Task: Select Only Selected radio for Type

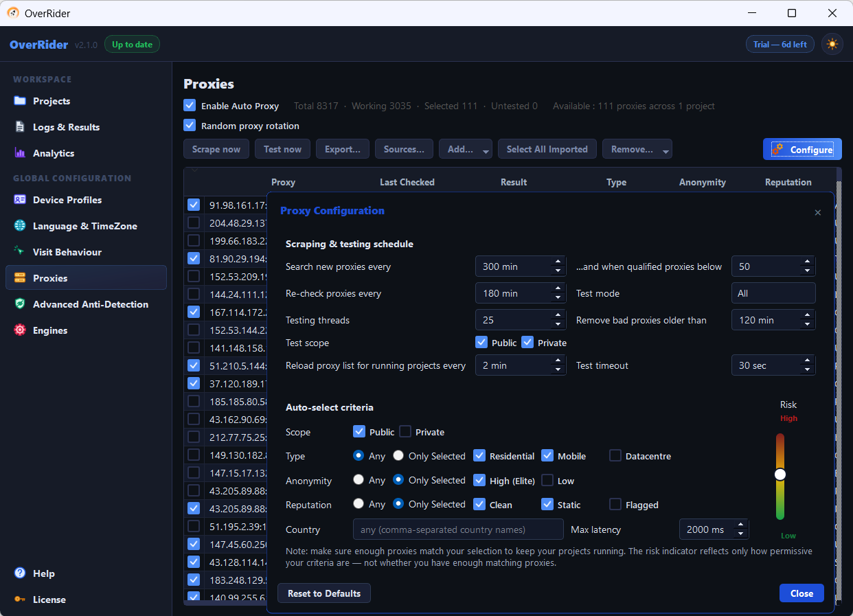Action: (398, 455)
